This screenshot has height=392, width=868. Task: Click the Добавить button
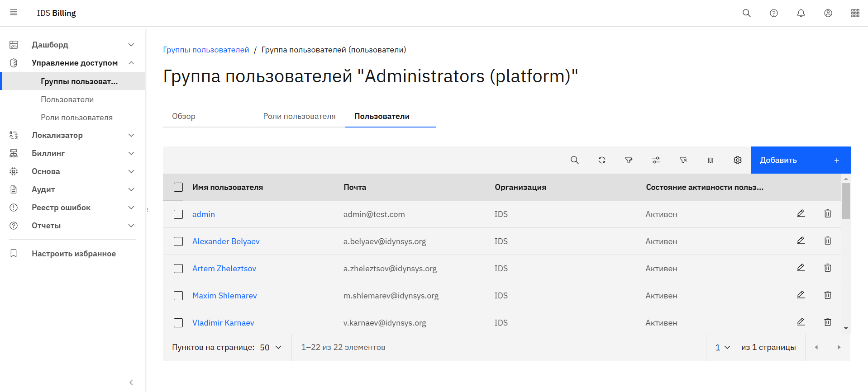[800, 160]
